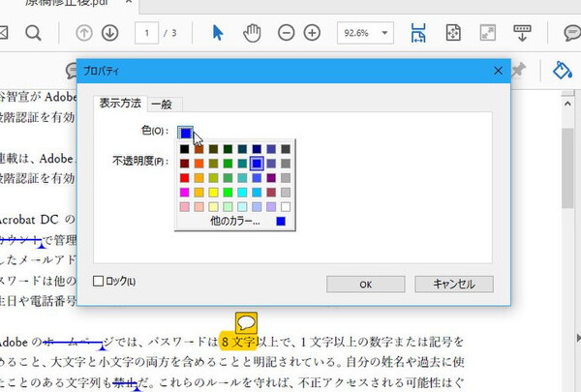The height and width of the screenshot is (392, 581).
Task: Zoom out with the minus icon
Action: 286,33
